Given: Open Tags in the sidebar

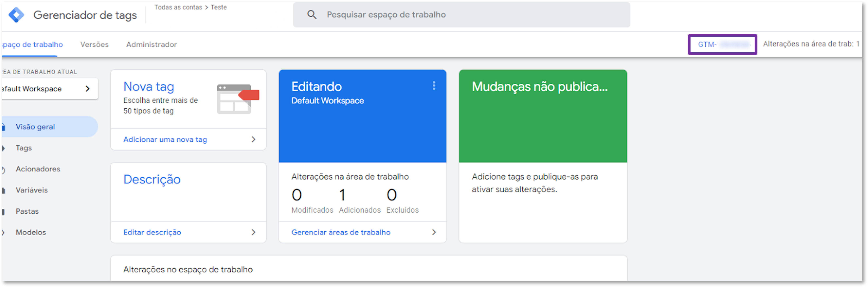Looking at the screenshot, I should click(x=24, y=148).
